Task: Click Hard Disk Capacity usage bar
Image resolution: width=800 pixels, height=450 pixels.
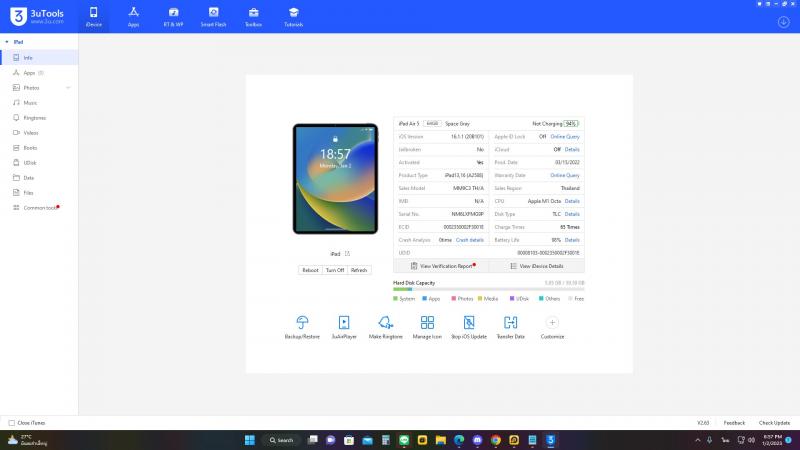Action: pyautogui.click(x=489, y=289)
